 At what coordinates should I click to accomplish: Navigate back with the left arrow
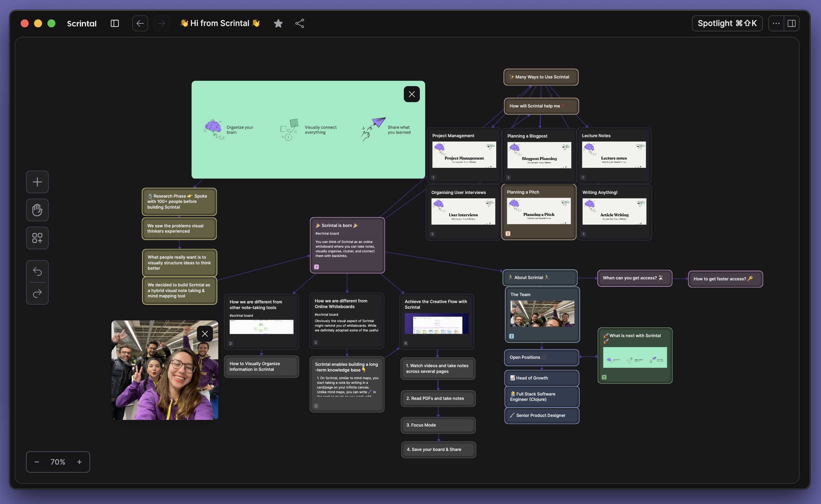tap(140, 23)
